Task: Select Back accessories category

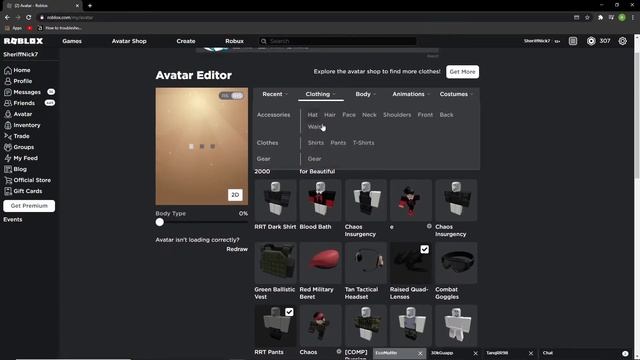Action: (447, 115)
